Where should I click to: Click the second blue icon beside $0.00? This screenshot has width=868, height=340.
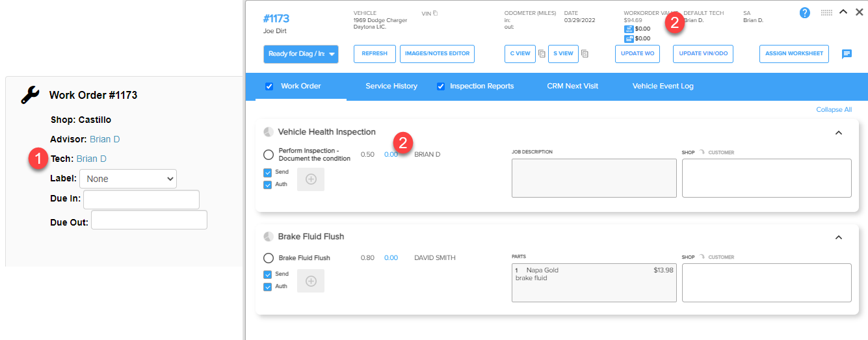coord(629,38)
